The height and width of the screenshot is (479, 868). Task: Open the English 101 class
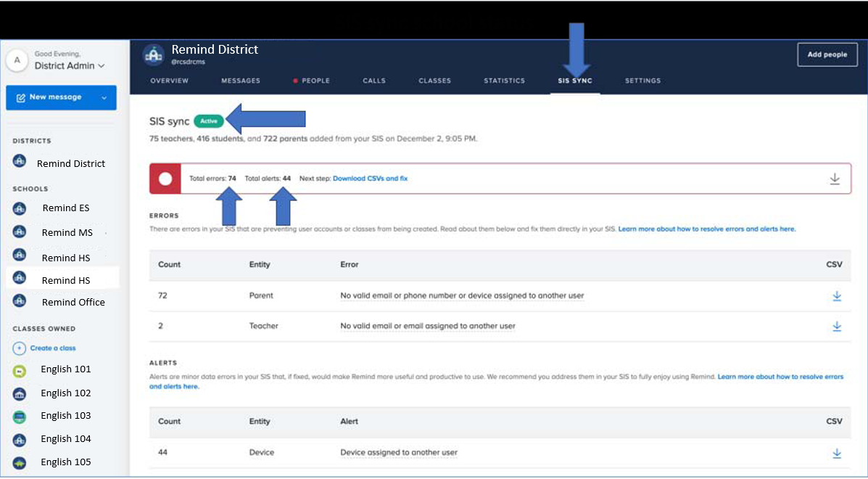pyautogui.click(x=66, y=369)
